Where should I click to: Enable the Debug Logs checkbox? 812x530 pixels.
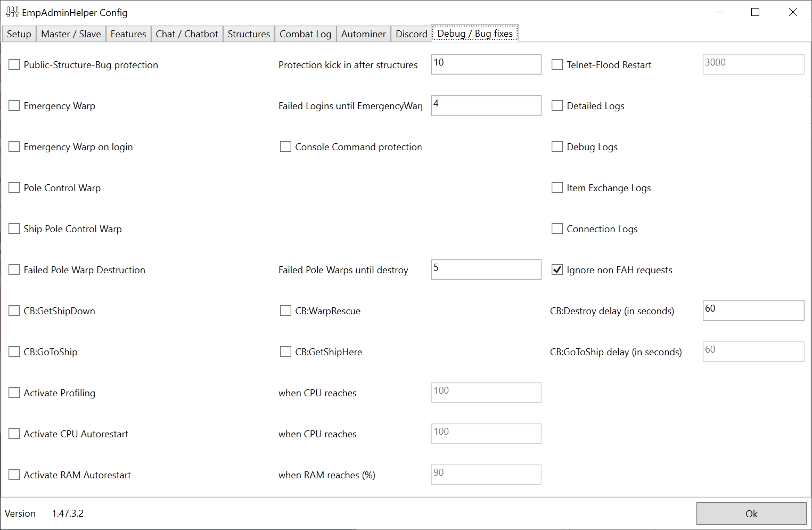pos(557,146)
